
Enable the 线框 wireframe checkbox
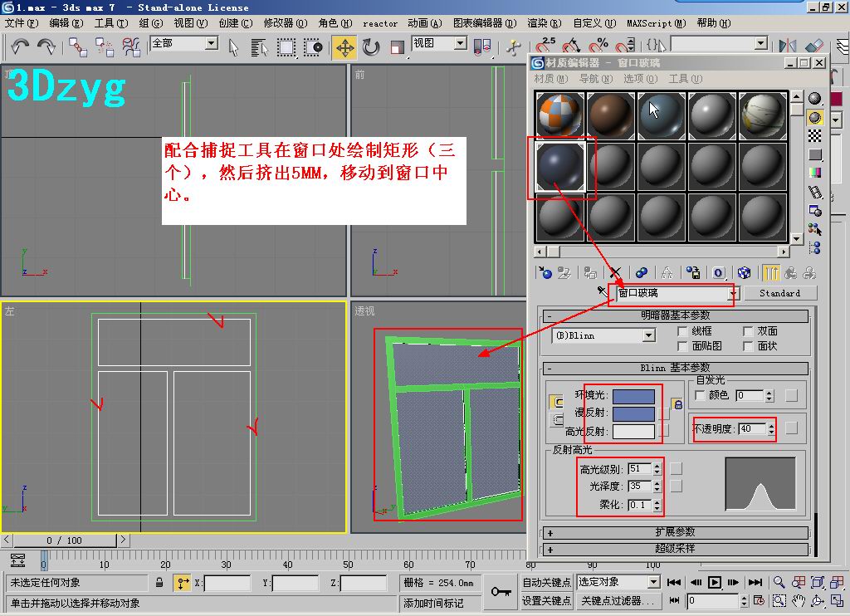coord(682,330)
